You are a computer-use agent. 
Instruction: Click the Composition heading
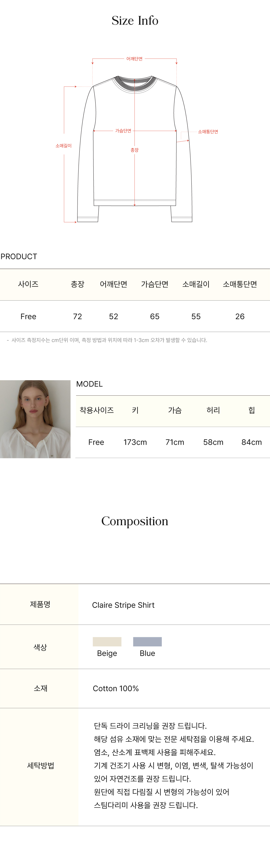[x=135, y=521]
